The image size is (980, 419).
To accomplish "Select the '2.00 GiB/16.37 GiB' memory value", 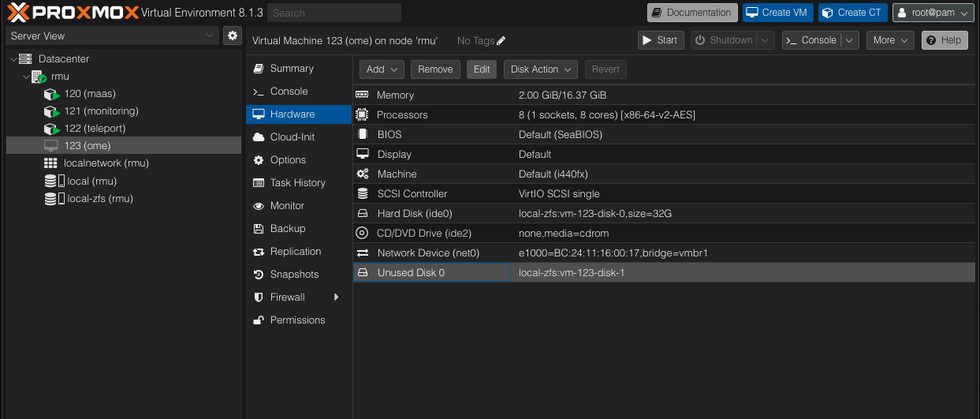I will point(562,95).
